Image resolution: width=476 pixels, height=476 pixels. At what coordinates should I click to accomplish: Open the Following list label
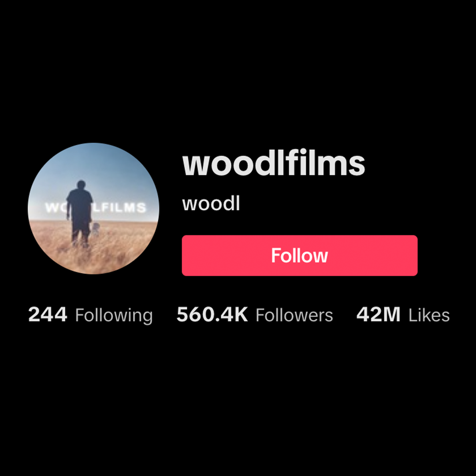click(x=114, y=316)
